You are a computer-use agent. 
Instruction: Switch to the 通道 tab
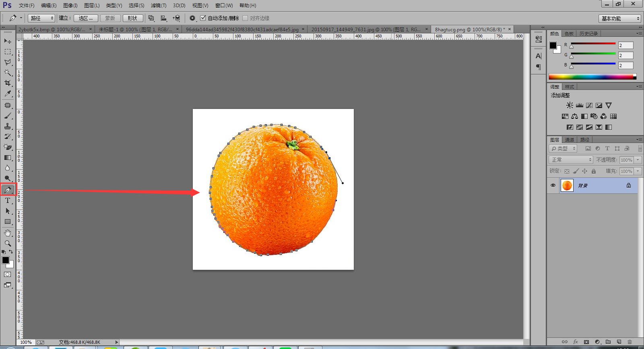[570, 140]
